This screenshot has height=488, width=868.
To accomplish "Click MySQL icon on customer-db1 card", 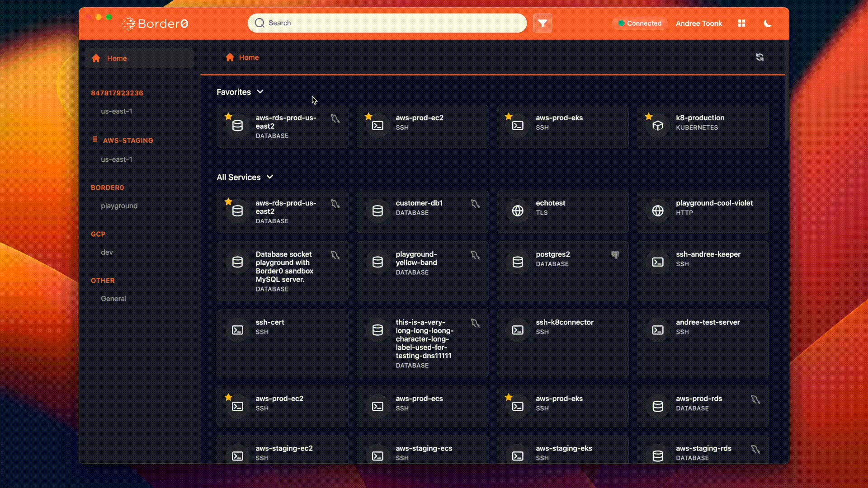I will click(x=475, y=204).
